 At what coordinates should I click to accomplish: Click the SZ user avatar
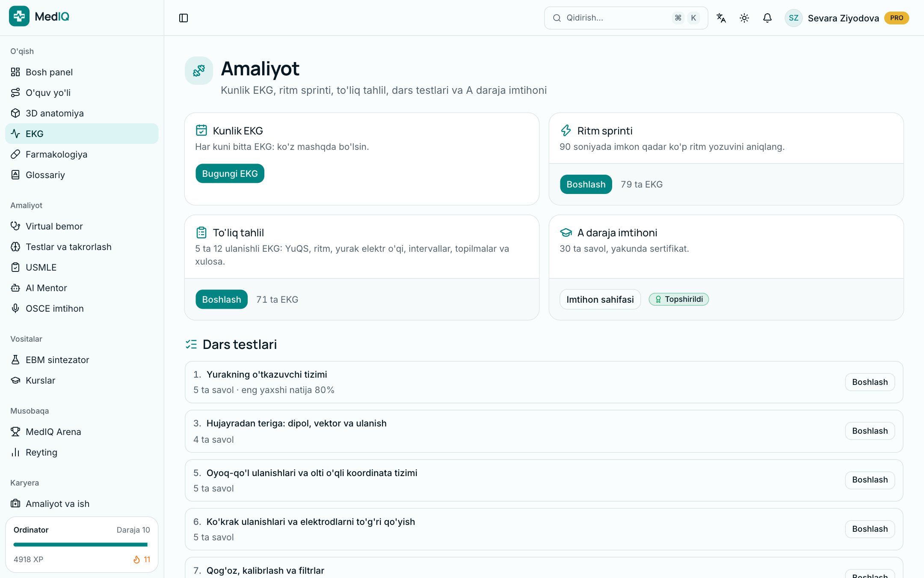click(x=794, y=18)
